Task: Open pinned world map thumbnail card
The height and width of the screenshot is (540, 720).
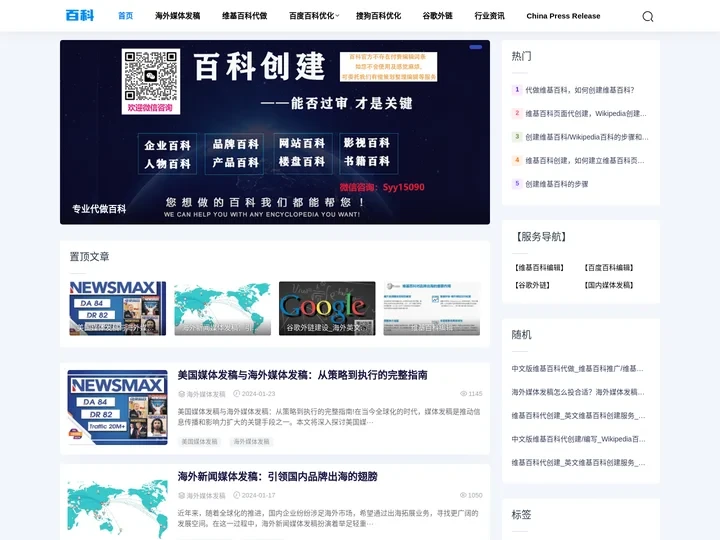Action: coord(222,308)
